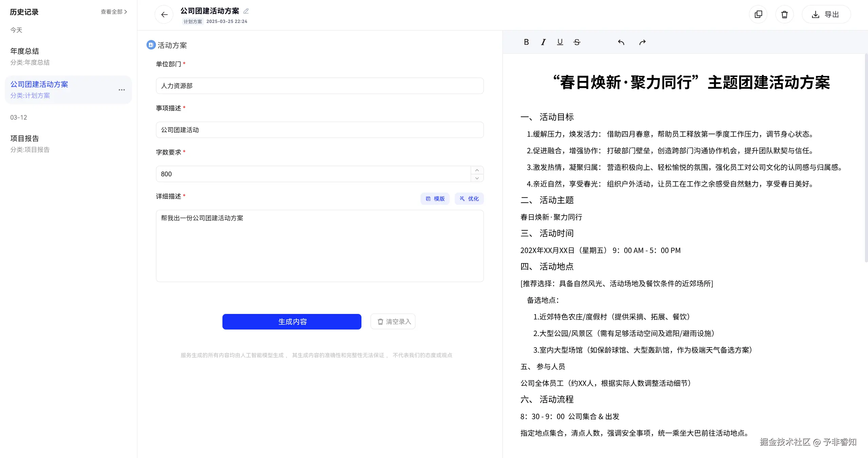868x458 pixels.
Task: Open 查看全部 history link
Action: [114, 12]
